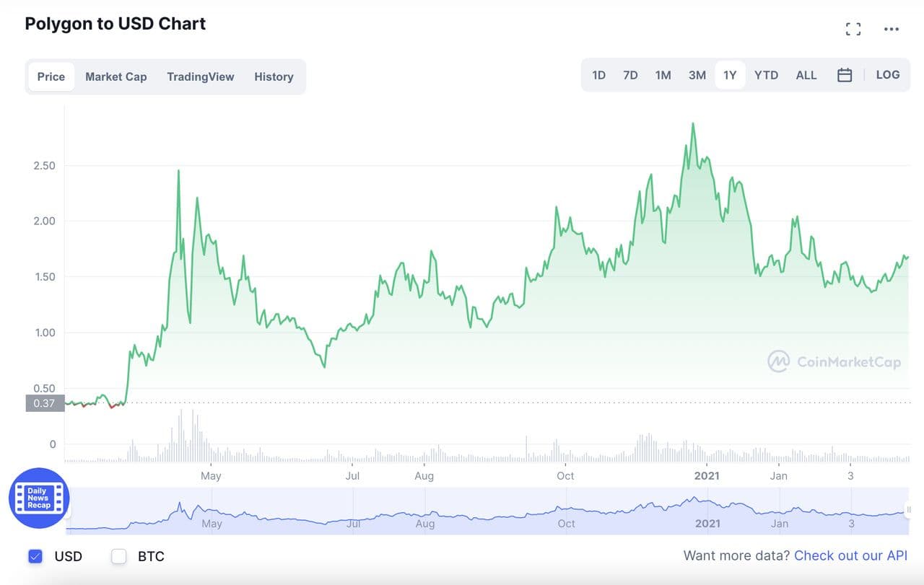Select the History tab

[x=274, y=76]
